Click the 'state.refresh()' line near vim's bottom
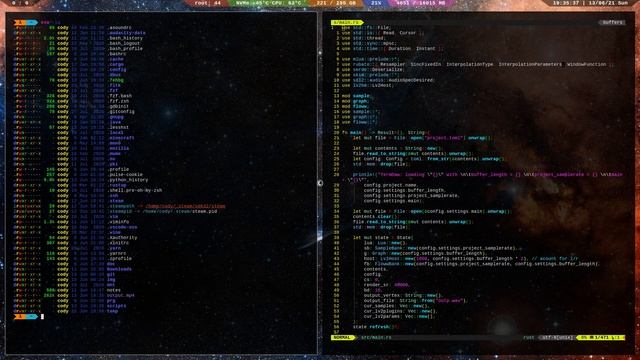 click(376, 327)
